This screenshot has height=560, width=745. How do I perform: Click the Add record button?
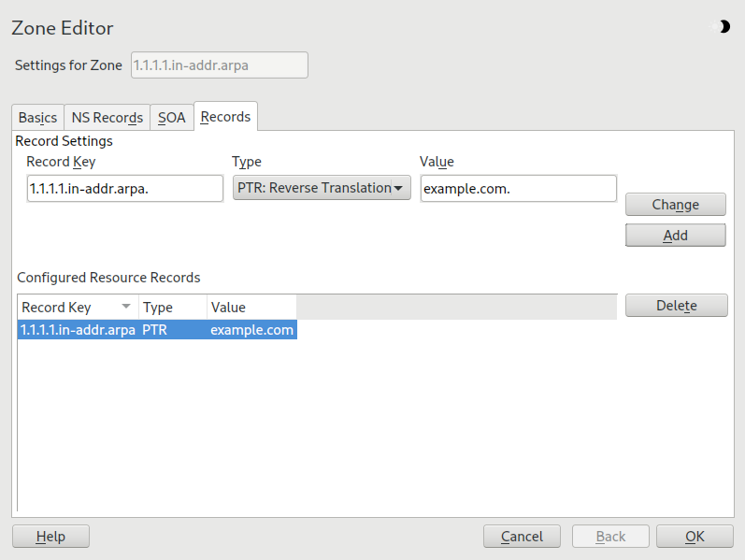pyautogui.click(x=675, y=236)
